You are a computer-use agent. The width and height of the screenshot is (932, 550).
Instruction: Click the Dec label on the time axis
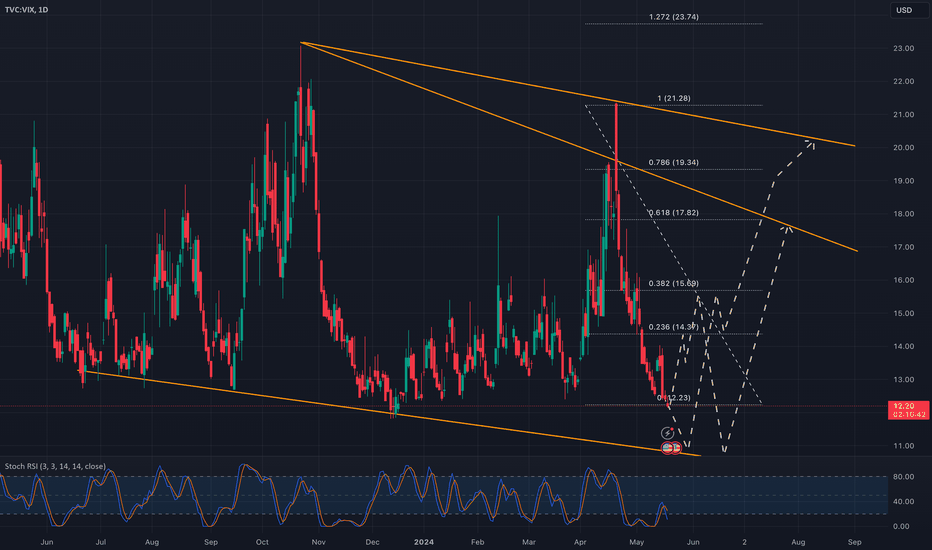click(x=372, y=542)
